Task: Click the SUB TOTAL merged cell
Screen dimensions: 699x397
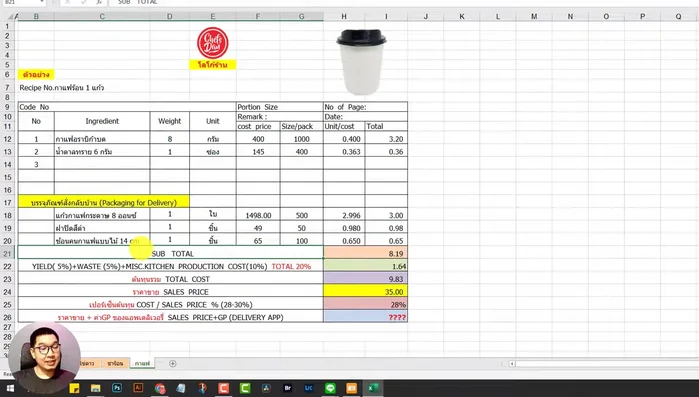Action: click(x=170, y=254)
